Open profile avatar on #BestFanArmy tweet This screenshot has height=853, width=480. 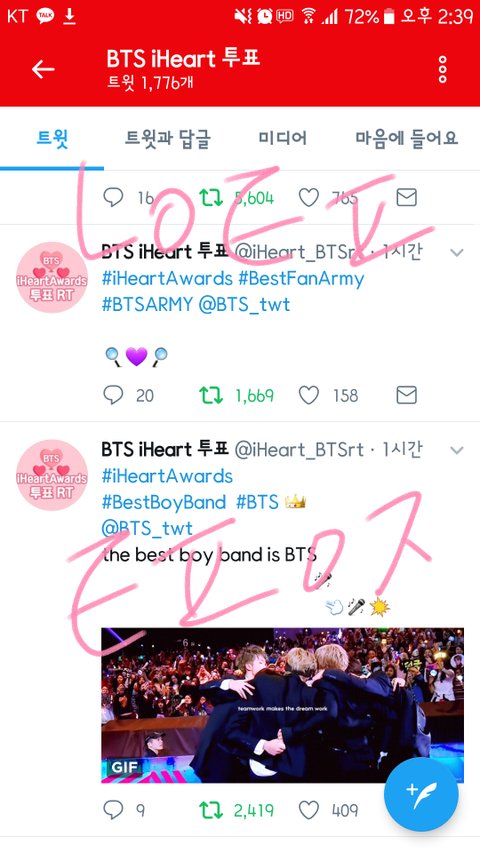point(52,277)
